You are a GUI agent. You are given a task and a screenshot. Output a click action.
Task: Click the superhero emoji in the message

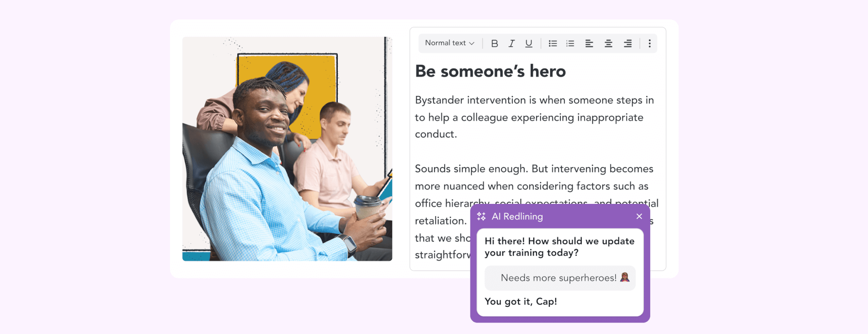pyautogui.click(x=625, y=277)
